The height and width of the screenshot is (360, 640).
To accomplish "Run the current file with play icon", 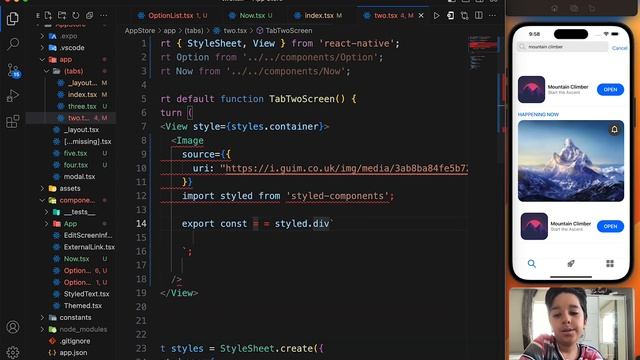I will pos(436,16).
